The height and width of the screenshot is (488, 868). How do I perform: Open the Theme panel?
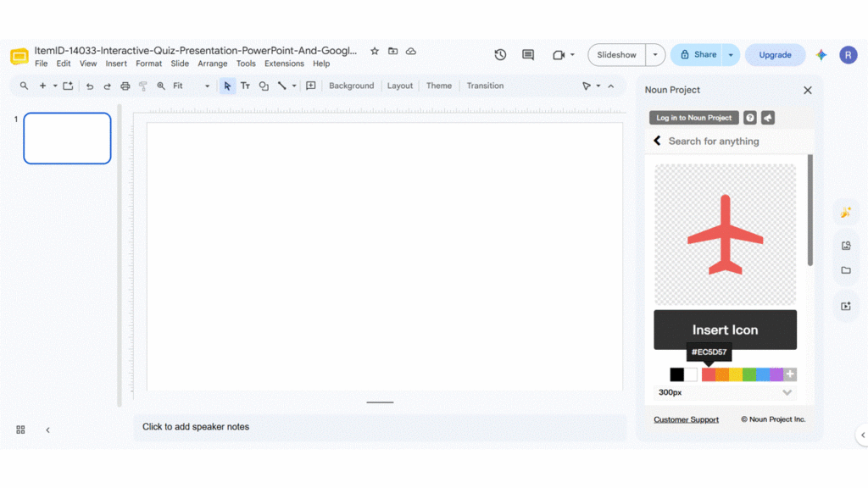coord(439,86)
